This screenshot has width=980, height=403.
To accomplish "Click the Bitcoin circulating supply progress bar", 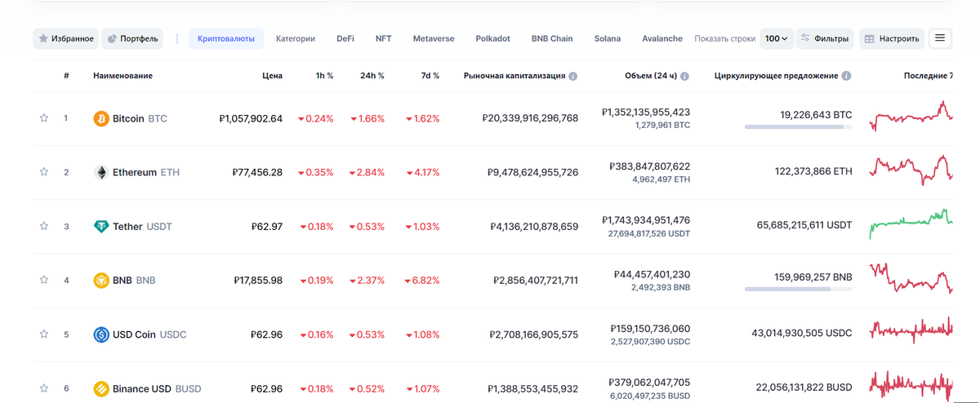I will [798, 127].
